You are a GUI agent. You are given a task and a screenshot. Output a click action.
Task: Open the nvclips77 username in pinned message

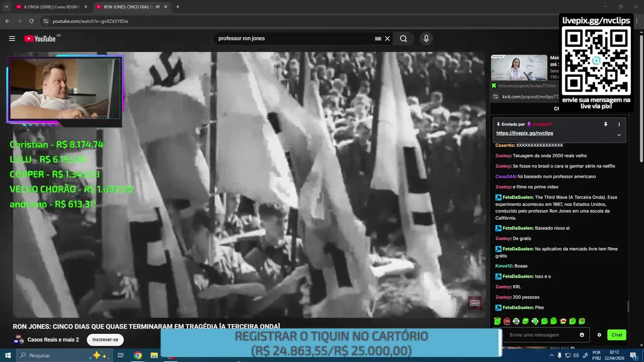click(542, 124)
